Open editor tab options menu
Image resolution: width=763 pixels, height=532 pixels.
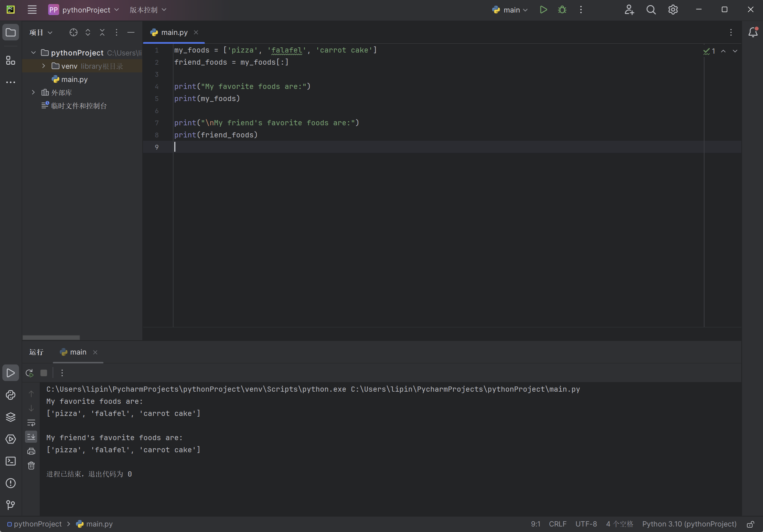pyautogui.click(x=731, y=32)
